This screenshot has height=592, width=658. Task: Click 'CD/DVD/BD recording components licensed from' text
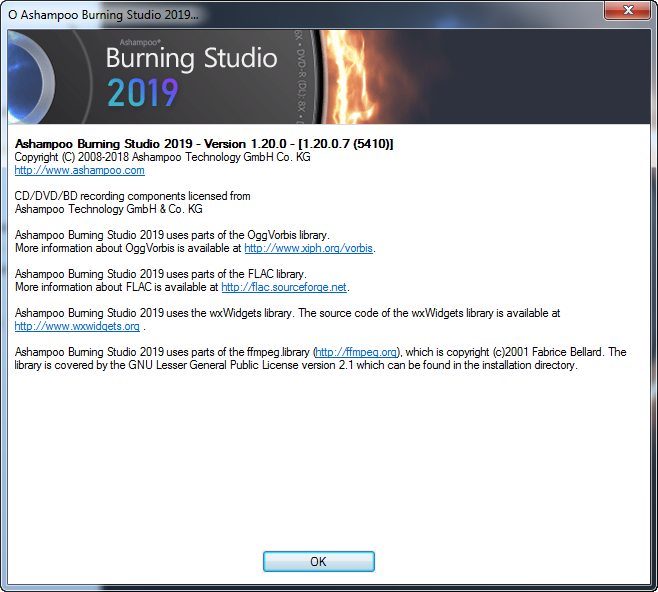[133, 196]
